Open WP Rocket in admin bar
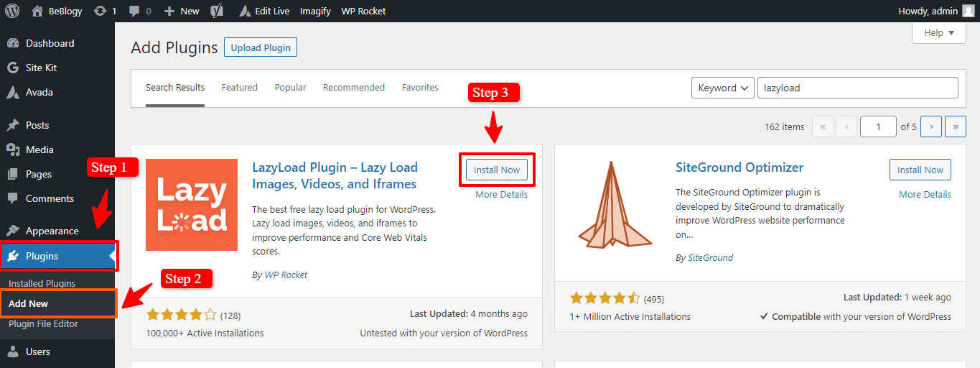980x368 pixels. click(363, 11)
